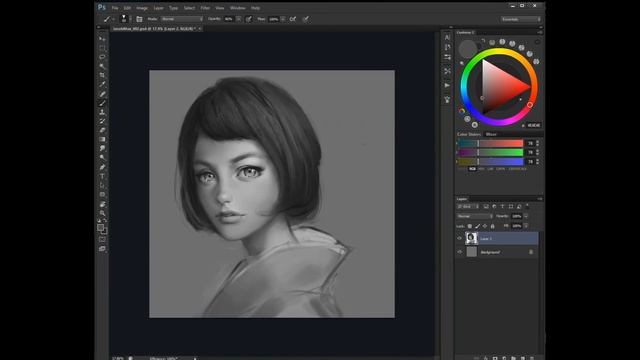Toggle lock image pixels

point(478,226)
